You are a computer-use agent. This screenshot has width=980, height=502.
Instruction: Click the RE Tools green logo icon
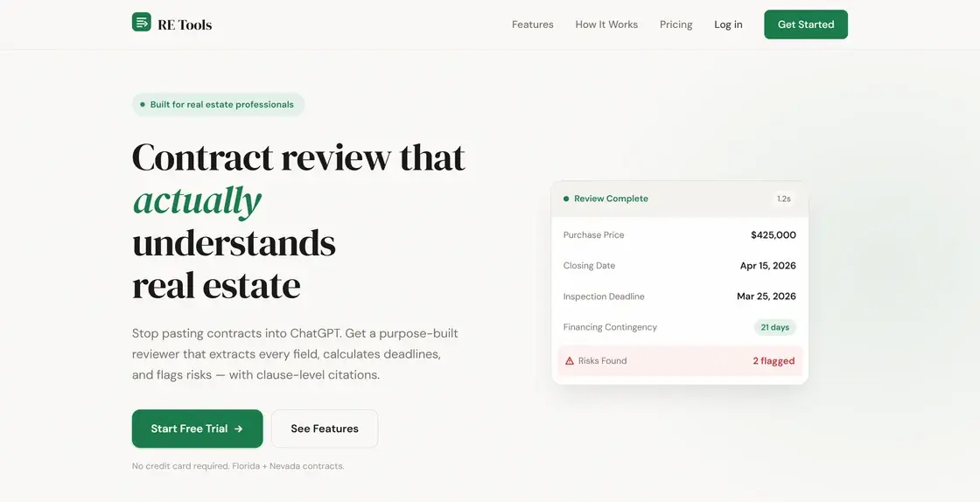[x=141, y=22]
